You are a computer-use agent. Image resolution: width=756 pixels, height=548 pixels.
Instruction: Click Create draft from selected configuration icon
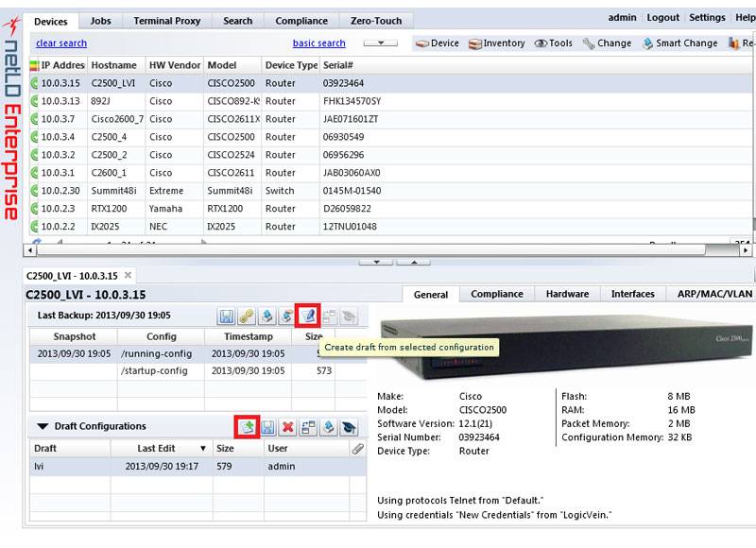[308, 317]
